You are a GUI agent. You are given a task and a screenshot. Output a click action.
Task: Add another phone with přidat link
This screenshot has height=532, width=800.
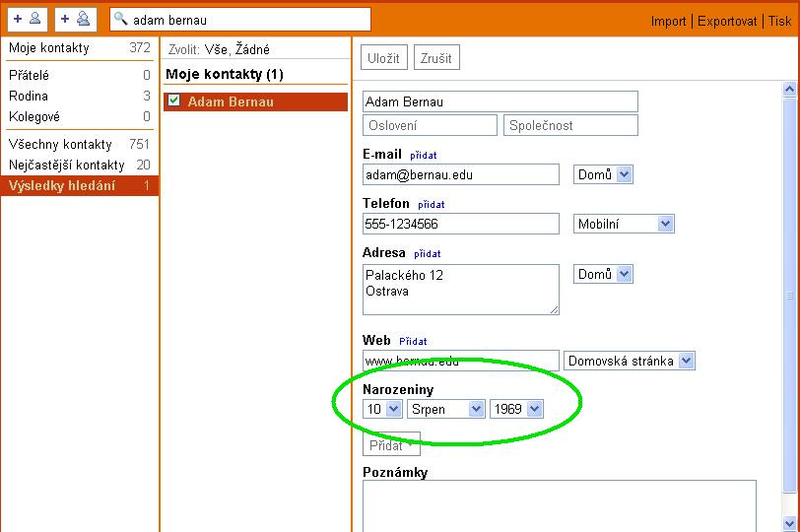431,205
